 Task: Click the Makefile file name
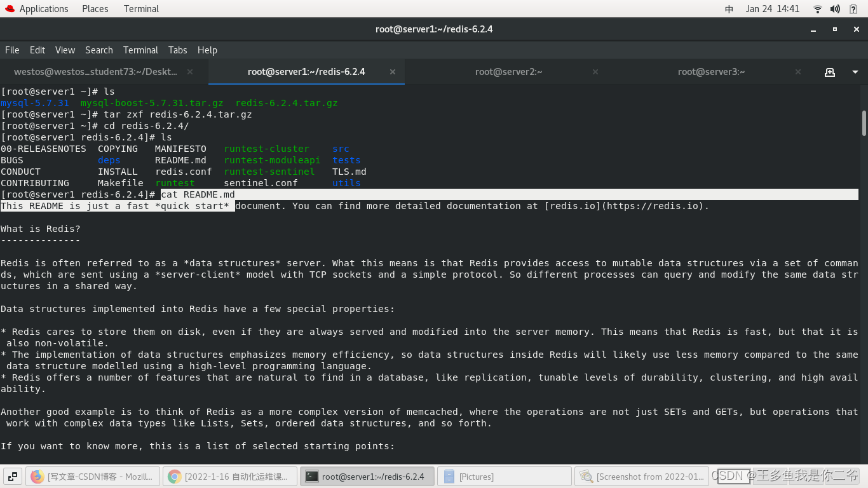pyautogui.click(x=121, y=183)
